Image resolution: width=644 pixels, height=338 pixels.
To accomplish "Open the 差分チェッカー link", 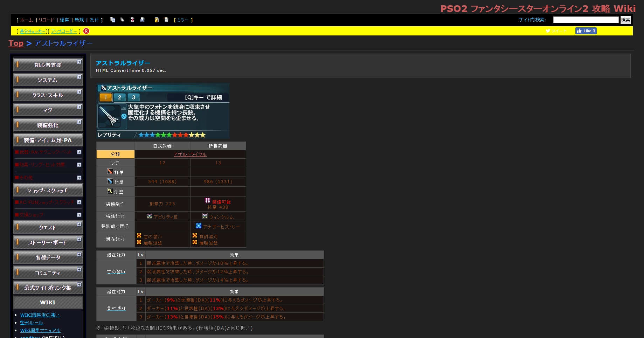I will pyautogui.click(x=33, y=31).
